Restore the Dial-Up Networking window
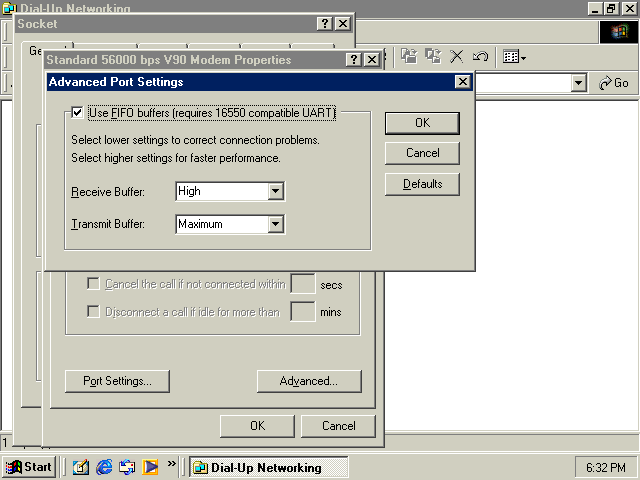Viewport: 640px width, 480px height. 611,9
